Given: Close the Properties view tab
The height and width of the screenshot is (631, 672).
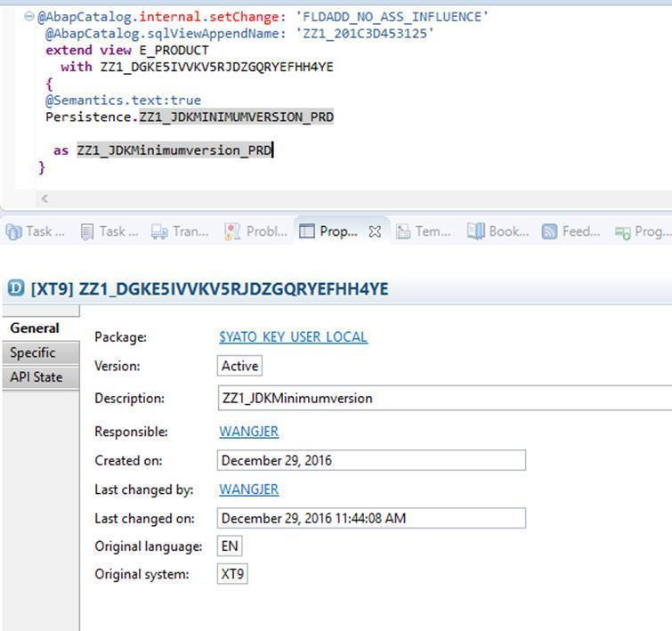Looking at the screenshot, I should coord(375,231).
